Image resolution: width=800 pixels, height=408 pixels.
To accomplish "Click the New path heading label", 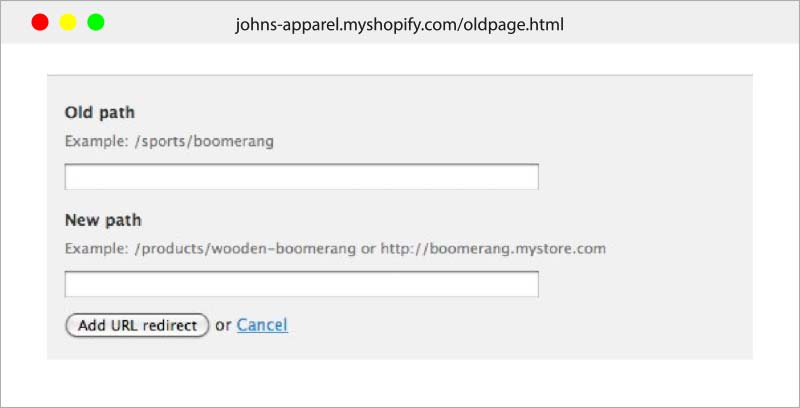I will 103,220.
